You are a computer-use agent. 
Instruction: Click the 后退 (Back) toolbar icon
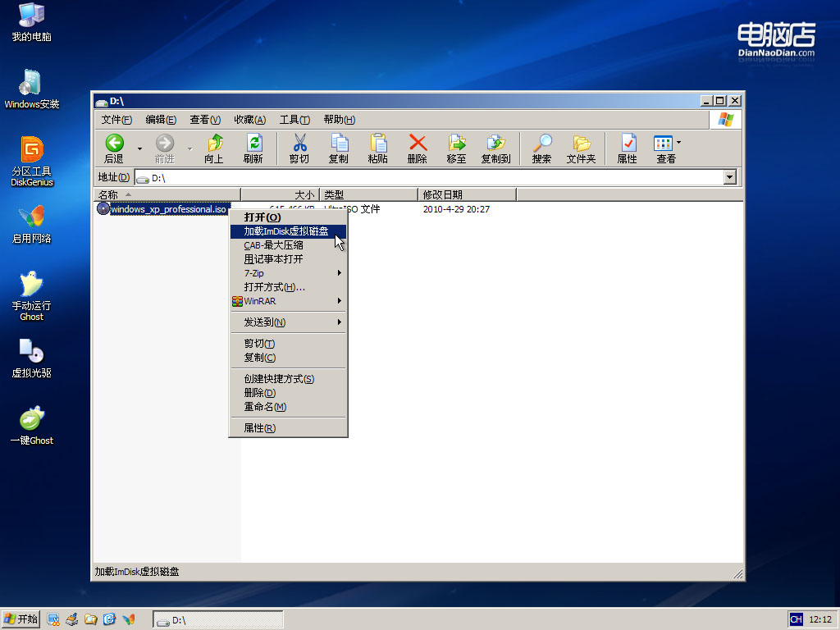[114, 148]
